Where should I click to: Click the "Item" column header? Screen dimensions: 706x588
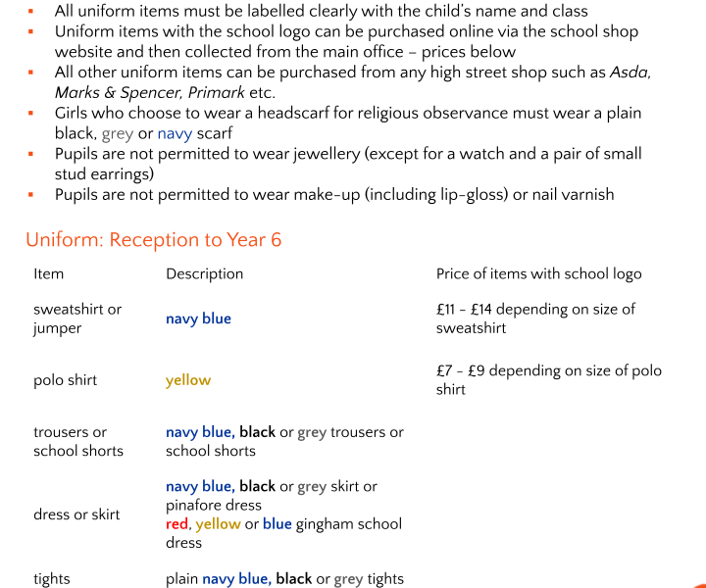point(48,274)
